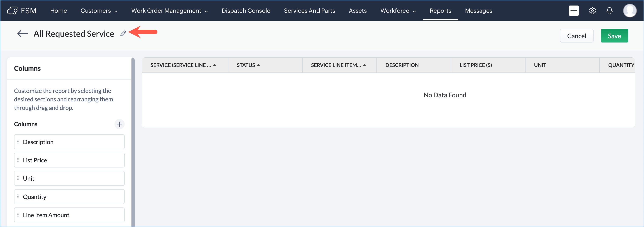This screenshot has width=644, height=227.
Task: Select the Unit column item
Action: point(69,178)
